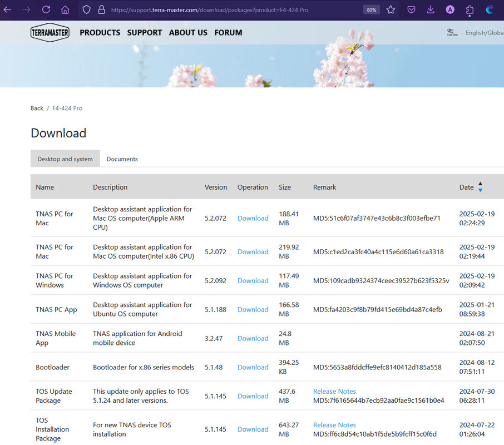This screenshot has width=504, height=445.
Task: Reset the 80% zoom indicator
Action: click(x=371, y=9)
